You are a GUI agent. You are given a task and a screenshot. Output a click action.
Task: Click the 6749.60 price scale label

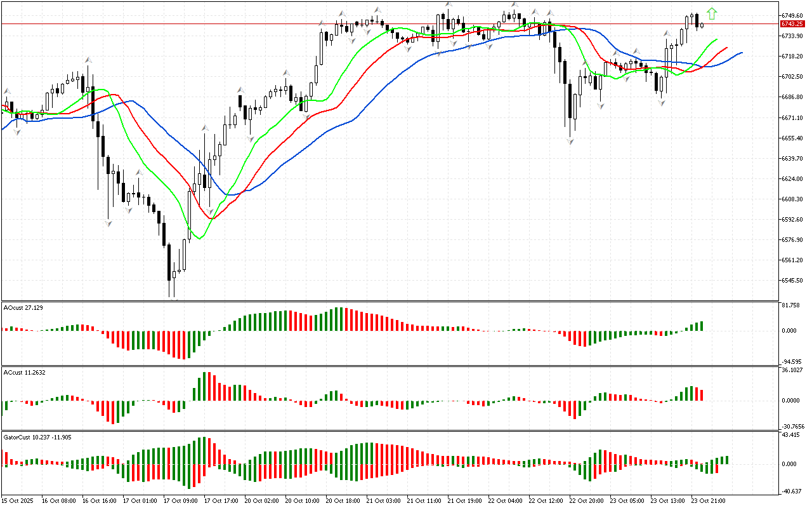pyautogui.click(x=792, y=15)
